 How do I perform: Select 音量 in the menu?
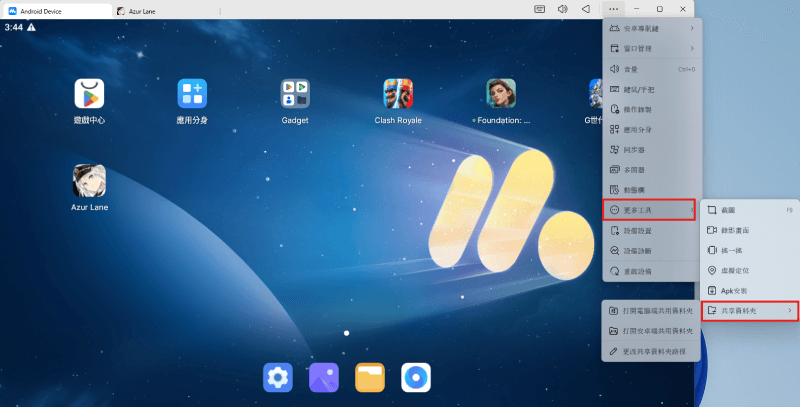pyautogui.click(x=652, y=69)
